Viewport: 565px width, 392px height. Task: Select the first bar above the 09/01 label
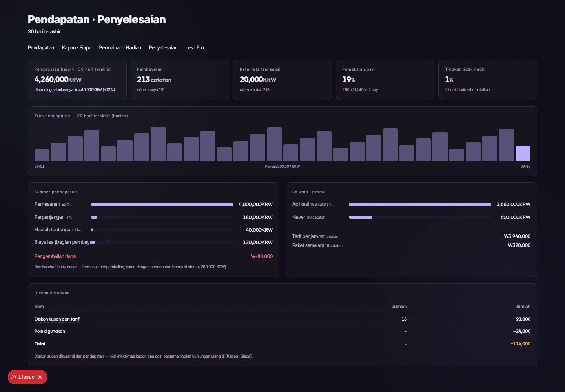pyautogui.click(x=42, y=155)
